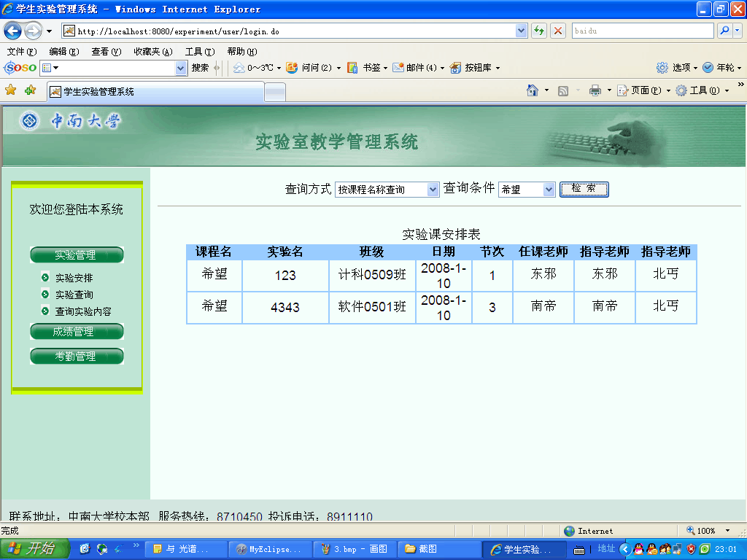Screen dimensions: 747x560
Task: Click the browser Back arrow button
Action: tap(12, 31)
